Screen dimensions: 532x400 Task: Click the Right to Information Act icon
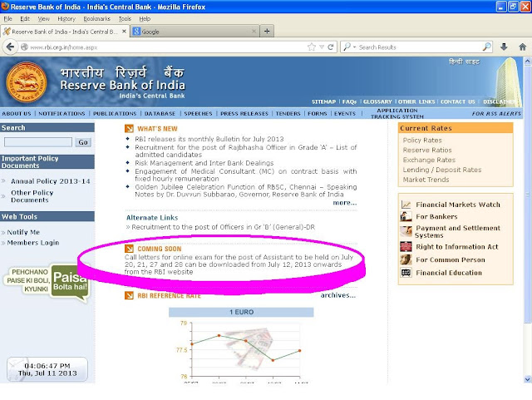click(x=406, y=246)
